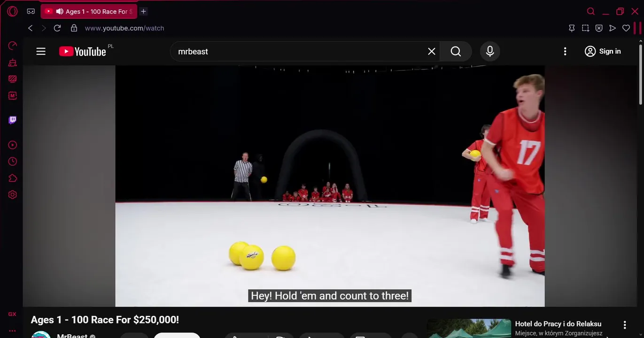The width and height of the screenshot is (644, 338).
Task: Mute the tab via its speaker icon
Action: click(x=60, y=11)
